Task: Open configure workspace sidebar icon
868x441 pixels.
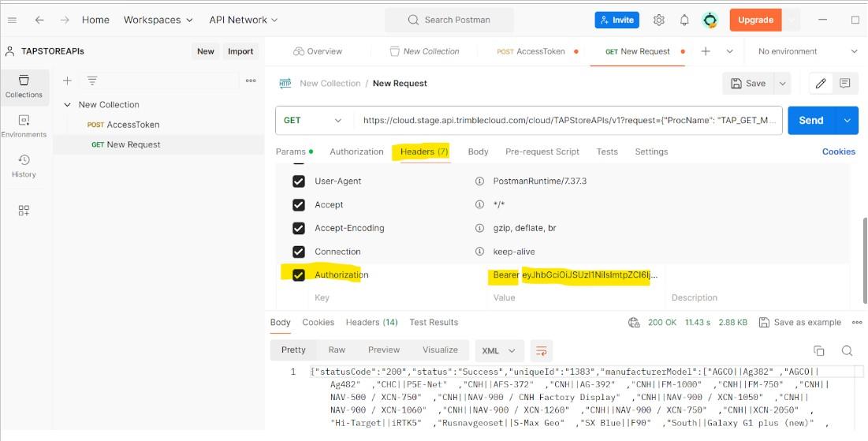Action: coord(24,211)
